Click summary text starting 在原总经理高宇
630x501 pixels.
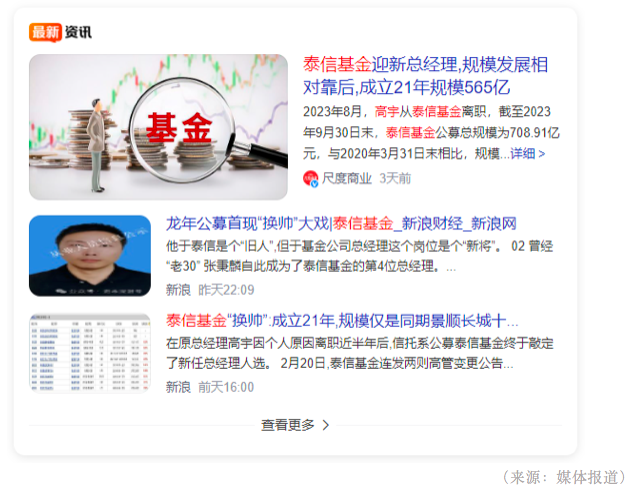[360, 353]
